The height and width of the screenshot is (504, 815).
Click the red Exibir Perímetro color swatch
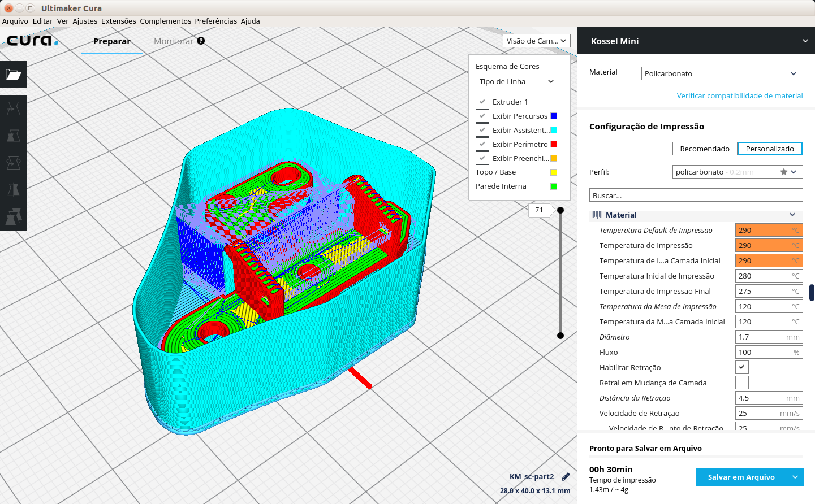point(554,144)
